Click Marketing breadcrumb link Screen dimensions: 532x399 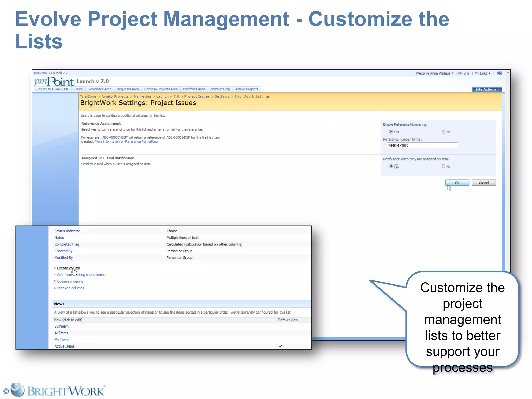coord(142,96)
